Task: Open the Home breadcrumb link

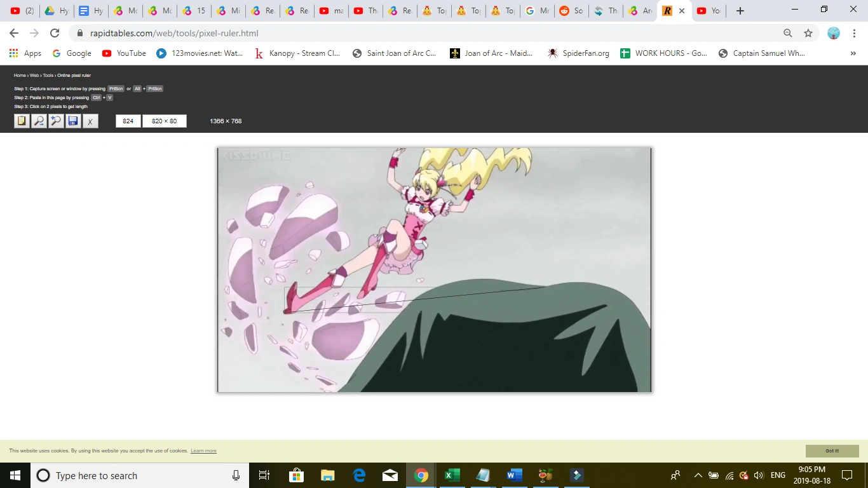Action: click(20, 76)
